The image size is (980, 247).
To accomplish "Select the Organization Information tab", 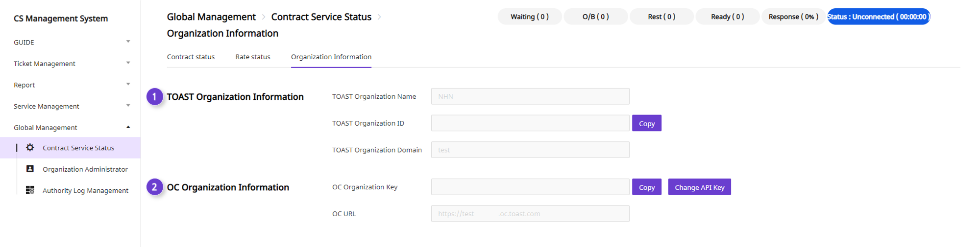I will [x=331, y=57].
